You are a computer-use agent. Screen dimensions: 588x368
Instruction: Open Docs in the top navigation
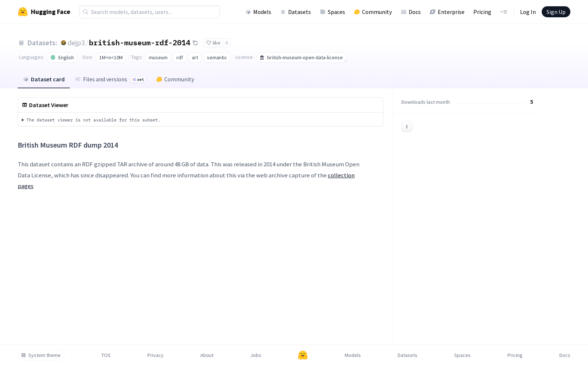tap(411, 12)
